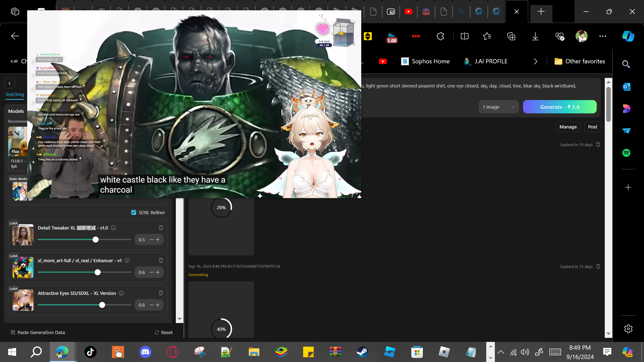
Task: Go back with the browser back arrow
Action: [x=15, y=36]
